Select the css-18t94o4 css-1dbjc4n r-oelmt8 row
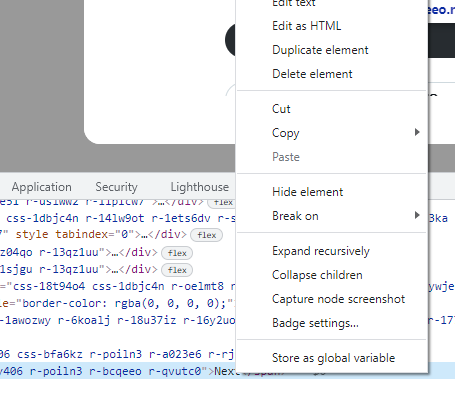The width and height of the screenshot is (455, 396). tap(118, 286)
